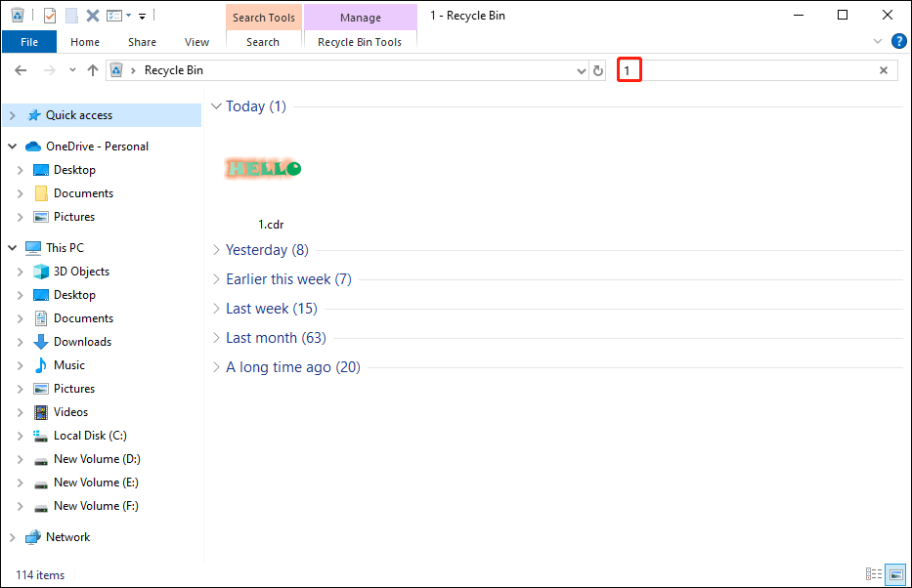Open Customize Quick Access Toolbar dropdown
Screen dimensions: 912x588
pyautogui.click(x=142, y=17)
